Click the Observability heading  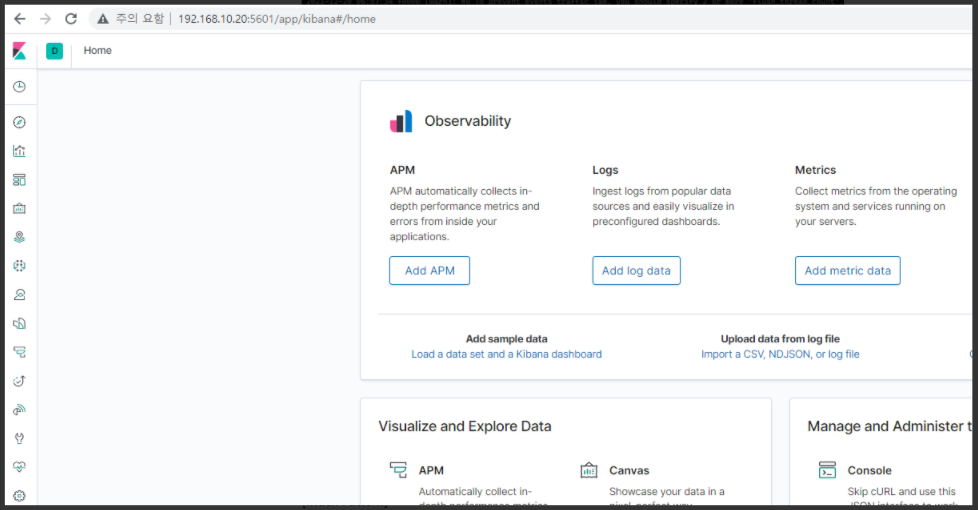pos(468,121)
